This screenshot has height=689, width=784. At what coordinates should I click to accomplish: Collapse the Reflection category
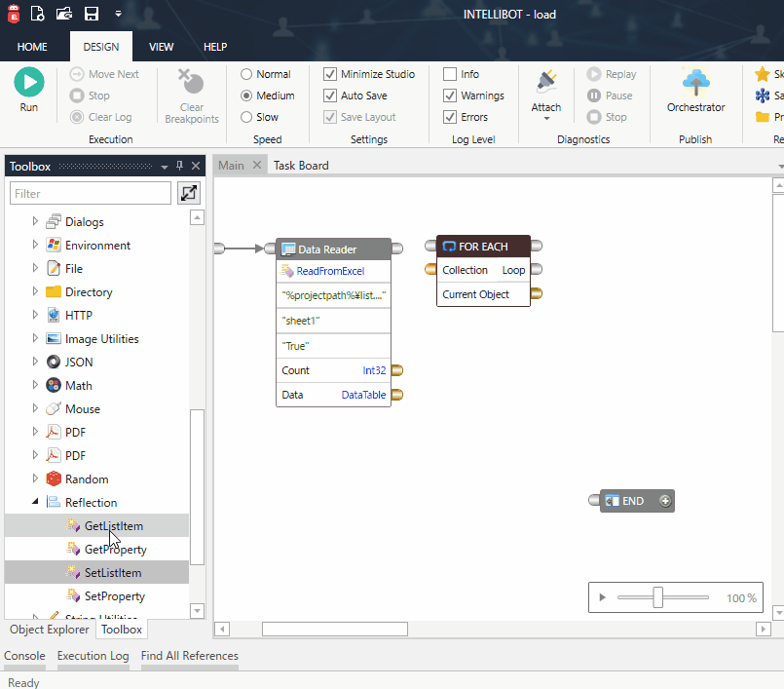coord(36,502)
